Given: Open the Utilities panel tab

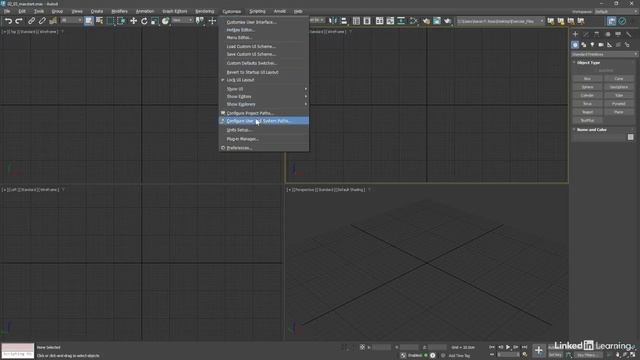Looking at the screenshot, I should [x=629, y=34].
